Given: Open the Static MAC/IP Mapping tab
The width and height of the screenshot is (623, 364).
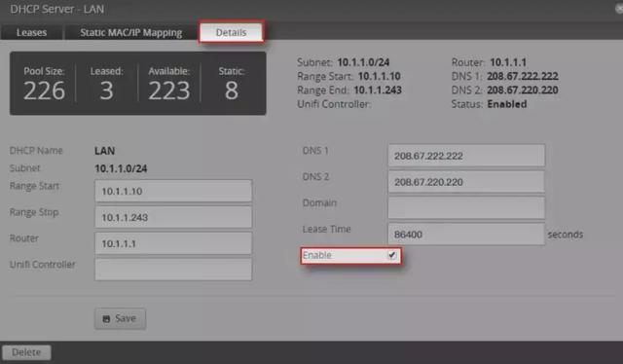Looking at the screenshot, I should 130,32.
